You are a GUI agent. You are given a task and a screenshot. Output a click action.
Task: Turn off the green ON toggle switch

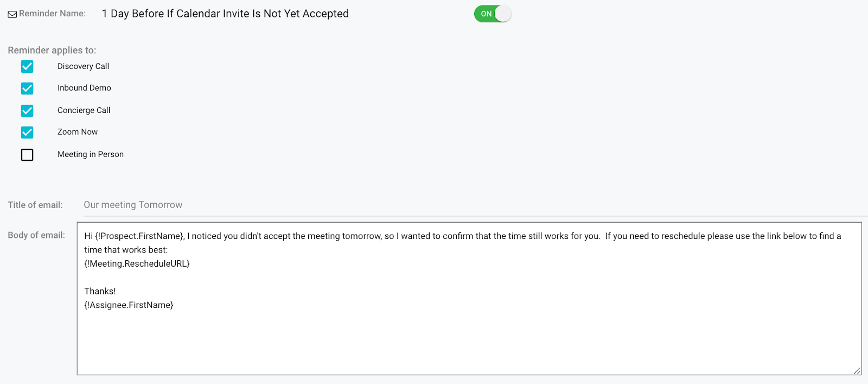click(x=492, y=14)
